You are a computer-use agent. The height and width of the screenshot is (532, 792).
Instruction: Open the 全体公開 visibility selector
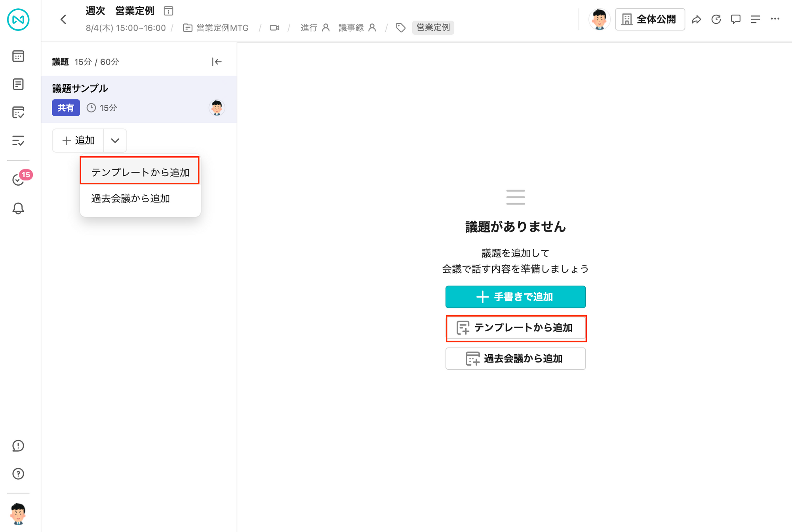pyautogui.click(x=650, y=19)
